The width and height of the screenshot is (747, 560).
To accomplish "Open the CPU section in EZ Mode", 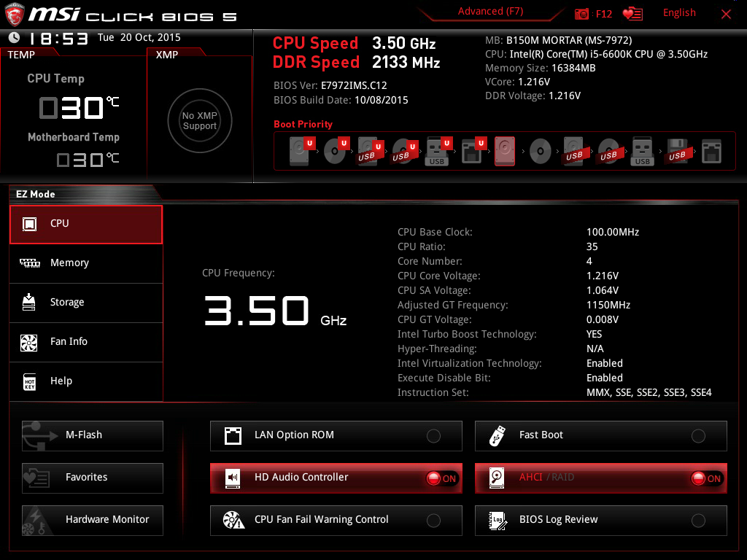I will pos(86,225).
